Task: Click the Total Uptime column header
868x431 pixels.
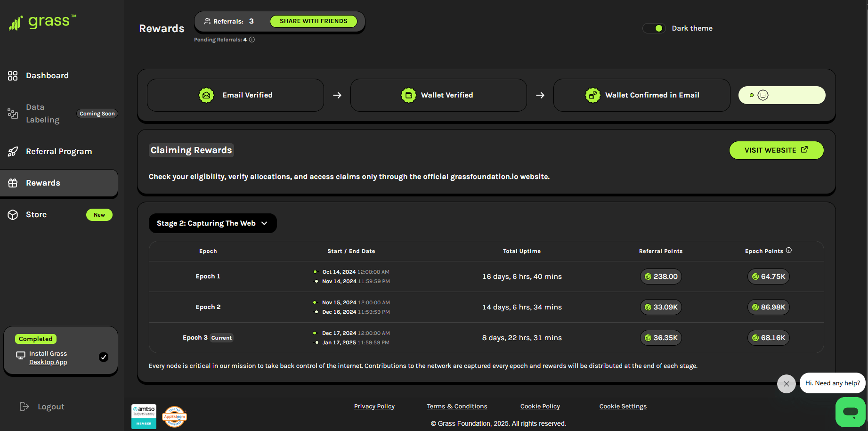Action: [522, 251]
